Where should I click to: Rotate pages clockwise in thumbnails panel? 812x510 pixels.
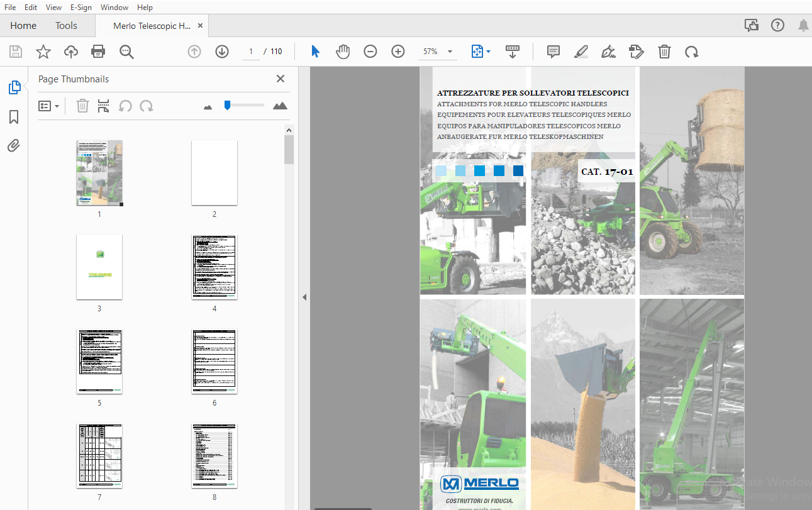tap(147, 106)
